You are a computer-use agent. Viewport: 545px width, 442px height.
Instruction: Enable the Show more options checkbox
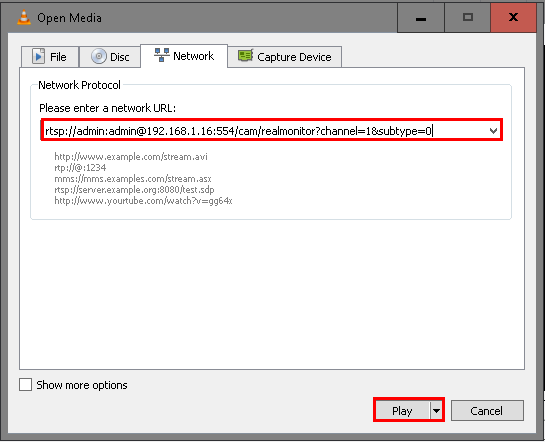(x=25, y=385)
